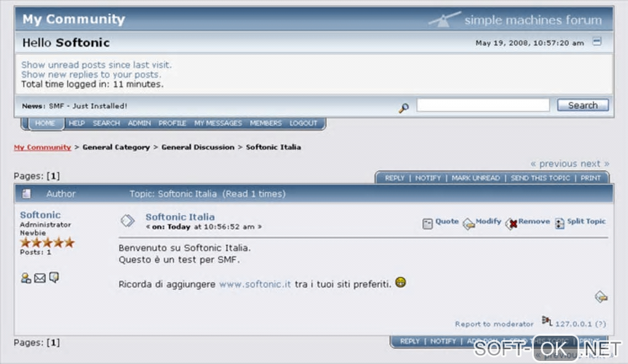Click the gold star rank under Administrator
The image size is (628, 364).
click(47, 242)
